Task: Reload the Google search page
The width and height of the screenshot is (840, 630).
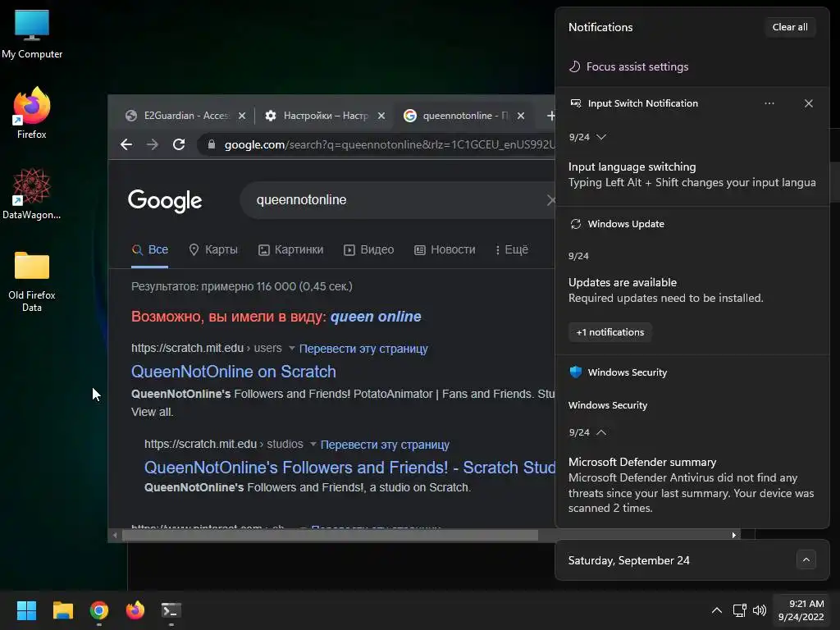Action: (x=179, y=144)
